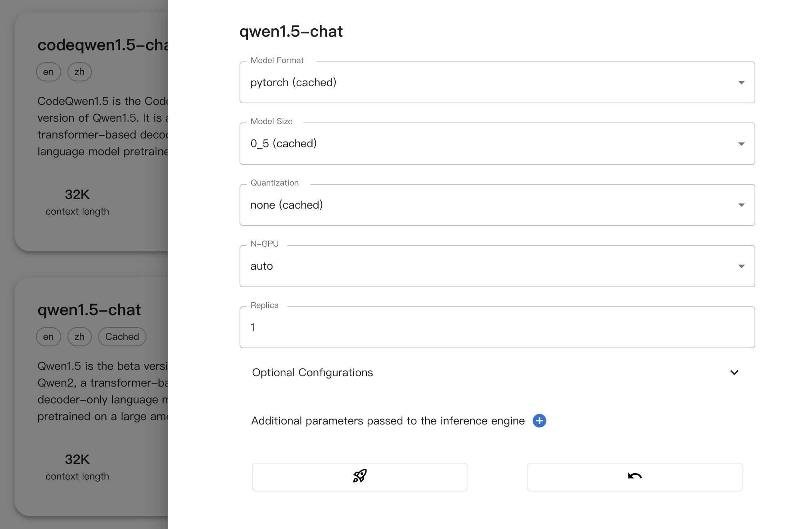Screen dimensions: 812x529
Task: Open the N-GPU dropdown
Action: coord(497,266)
